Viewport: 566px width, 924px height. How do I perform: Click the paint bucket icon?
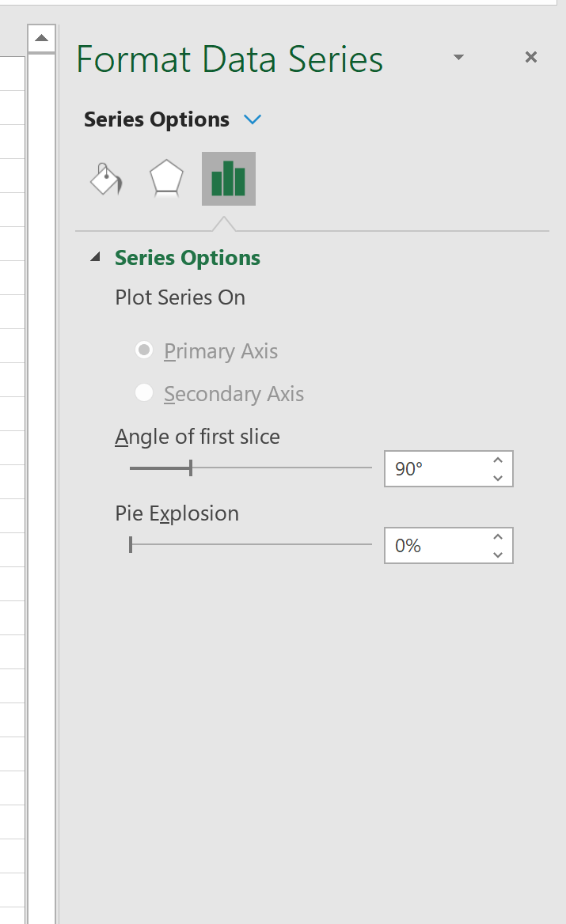105,179
